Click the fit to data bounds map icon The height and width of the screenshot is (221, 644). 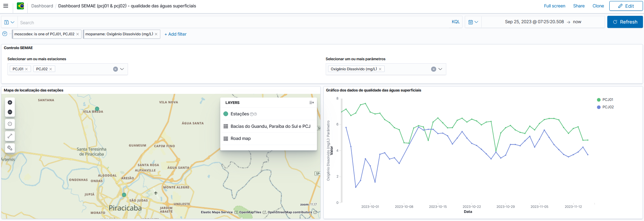click(10, 136)
